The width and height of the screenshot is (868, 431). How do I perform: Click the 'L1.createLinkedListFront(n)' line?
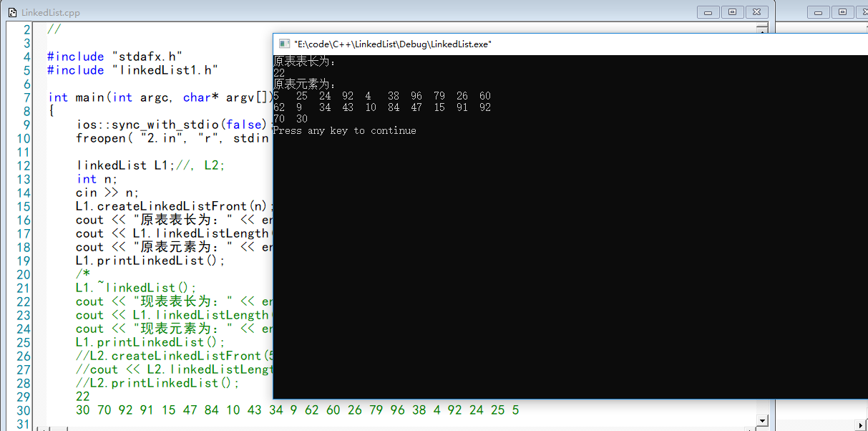(175, 206)
